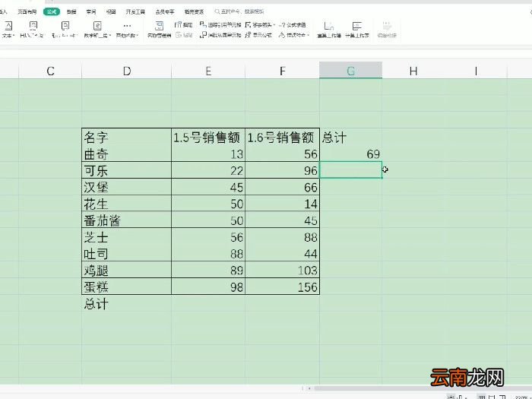Select the 花生 cell
The height and width of the screenshot is (399, 532).
[127, 204]
